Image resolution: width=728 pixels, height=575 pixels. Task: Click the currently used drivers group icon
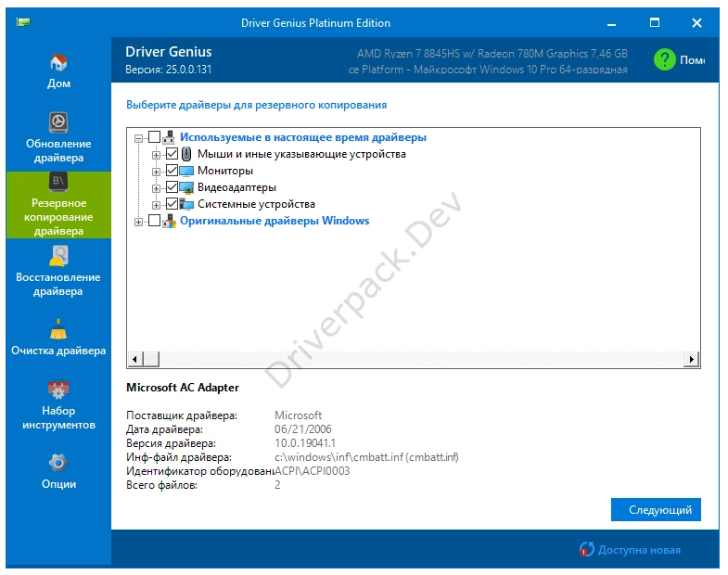point(169,137)
